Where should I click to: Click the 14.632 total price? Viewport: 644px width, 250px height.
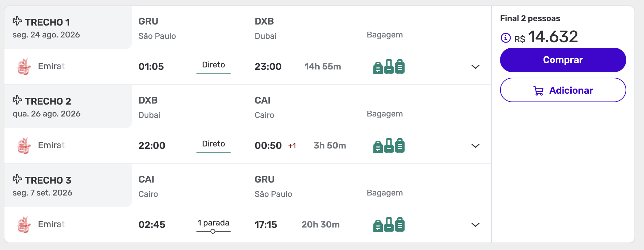pyautogui.click(x=553, y=37)
